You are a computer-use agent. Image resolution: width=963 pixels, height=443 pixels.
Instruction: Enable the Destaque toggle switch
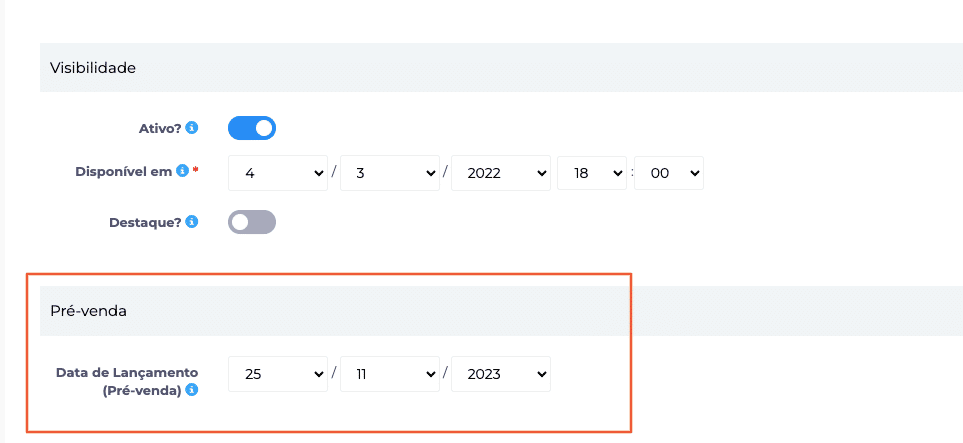(x=252, y=222)
